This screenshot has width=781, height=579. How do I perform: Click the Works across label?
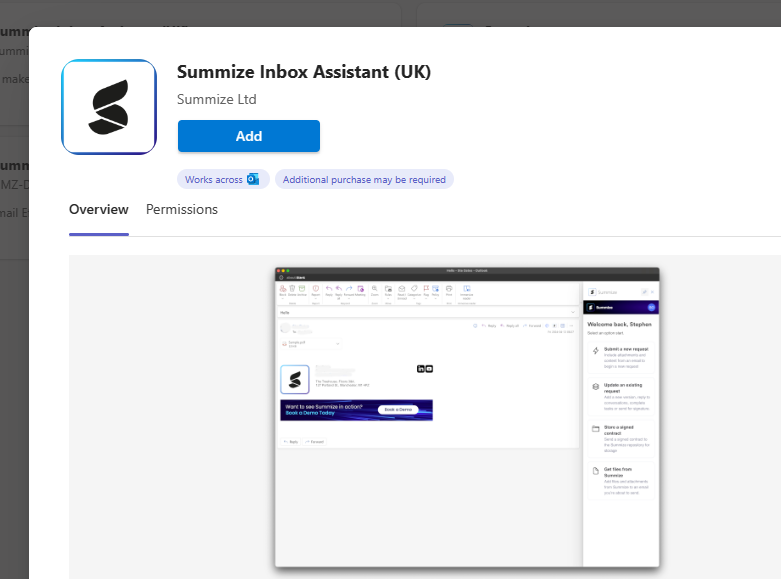tap(214, 179)
